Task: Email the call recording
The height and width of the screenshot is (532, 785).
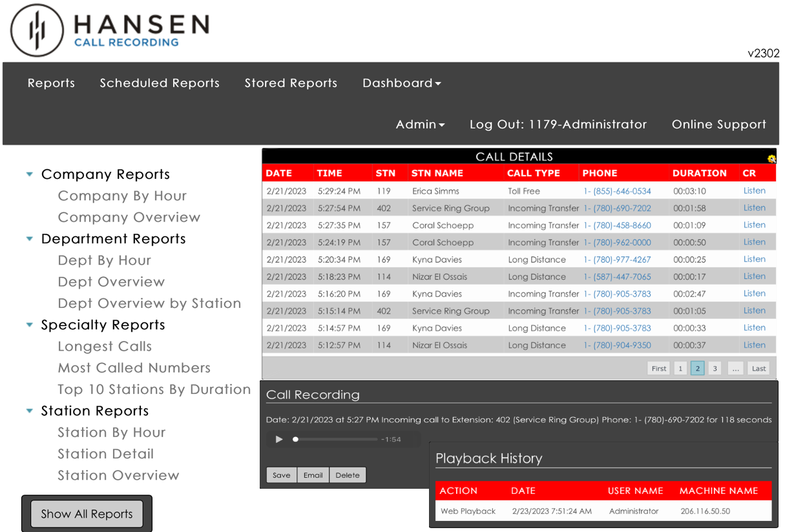Action: click(x=313, y=475)
